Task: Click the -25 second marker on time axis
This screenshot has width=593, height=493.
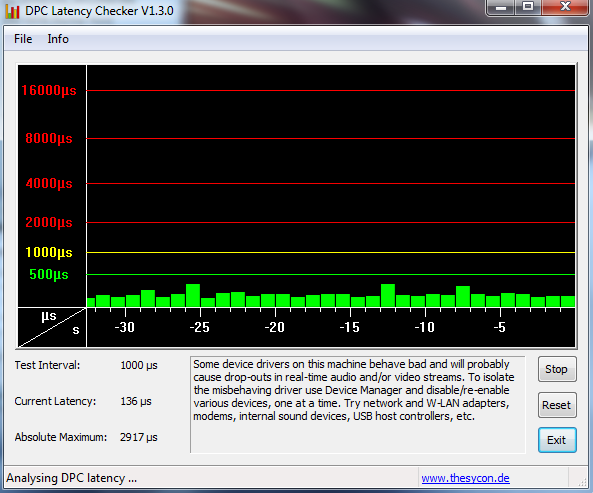Action: 199,327
